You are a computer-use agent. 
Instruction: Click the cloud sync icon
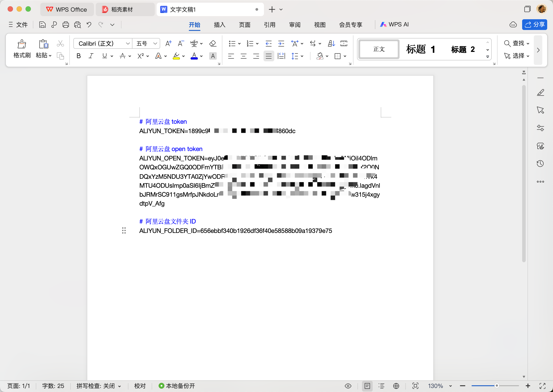tap(513, 25)
